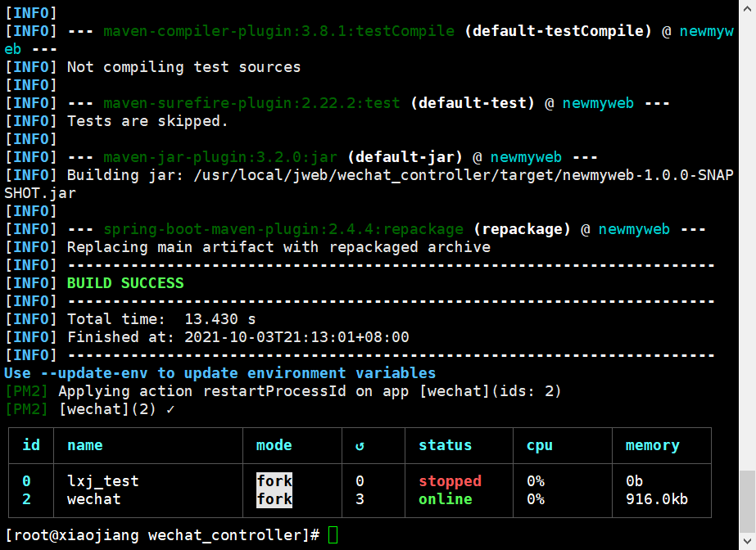Click the fork mode in wechat row
756x550 pixels.
pyautogui.click(x=274, y=499)
